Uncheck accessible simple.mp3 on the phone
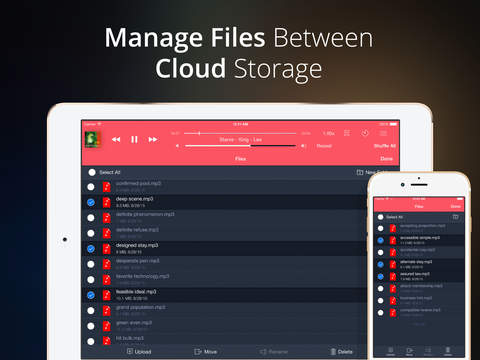This screenshot has height=360, width=480. point(380,240)
